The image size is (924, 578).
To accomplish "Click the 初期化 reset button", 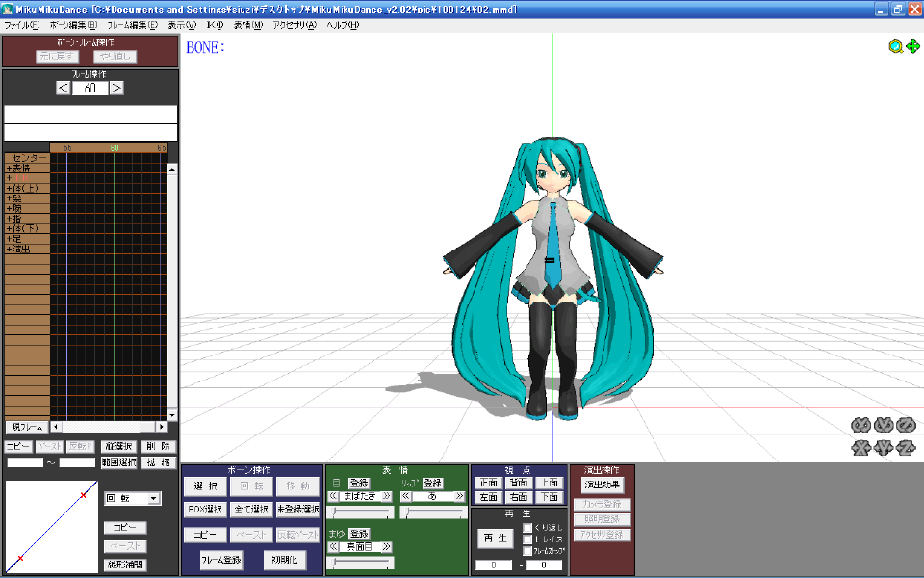I will (x=285, y=560).
